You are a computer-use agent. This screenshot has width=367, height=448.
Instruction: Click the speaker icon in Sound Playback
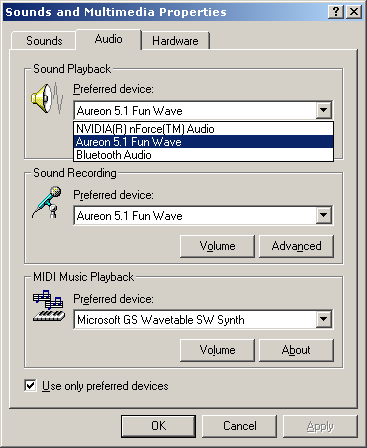tap(47, 98)
